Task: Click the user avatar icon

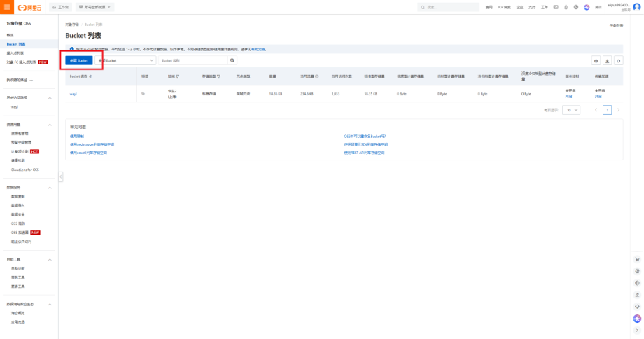Action: tap(636, 7)
